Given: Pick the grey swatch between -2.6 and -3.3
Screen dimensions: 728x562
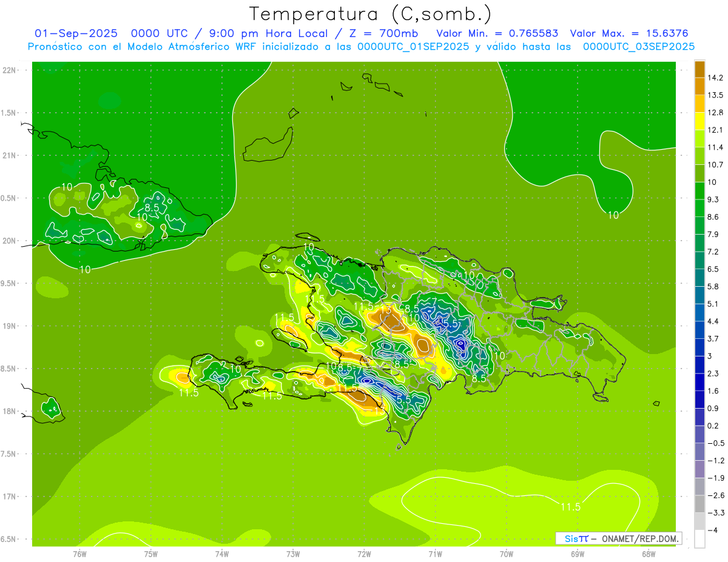Looking at the screenshot, I should click(x=700, y=503).
